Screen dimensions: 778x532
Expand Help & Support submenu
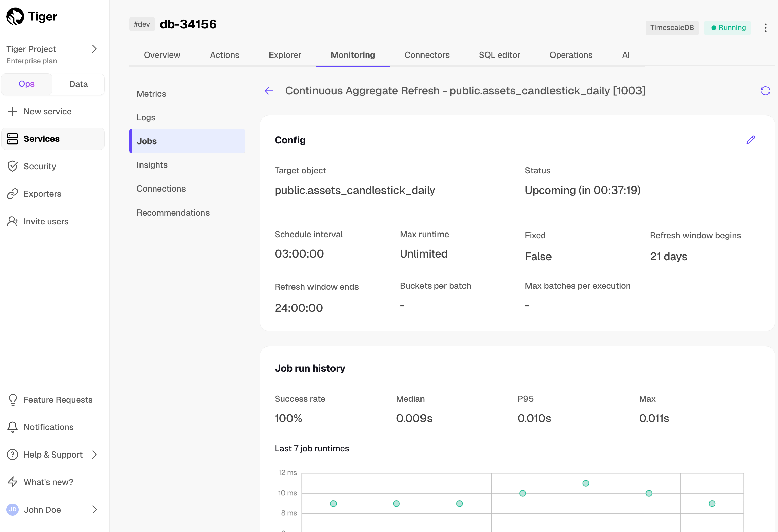(x=94, y=455)
